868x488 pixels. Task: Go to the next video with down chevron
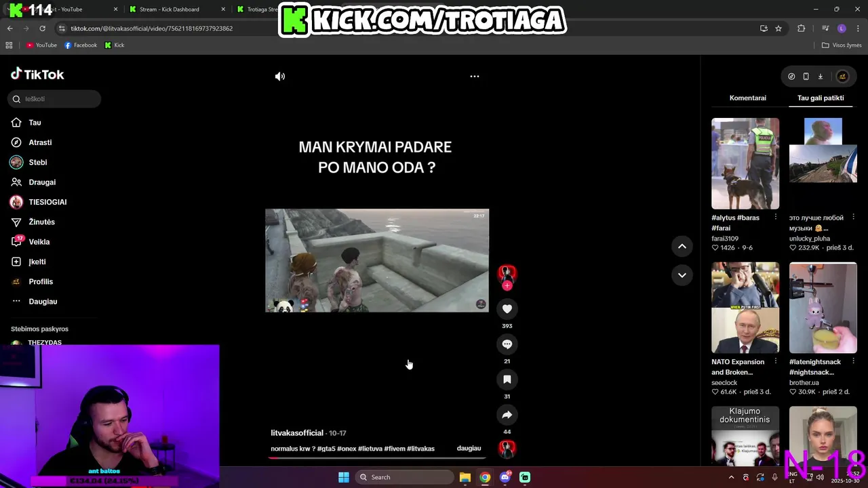point(682,275)
